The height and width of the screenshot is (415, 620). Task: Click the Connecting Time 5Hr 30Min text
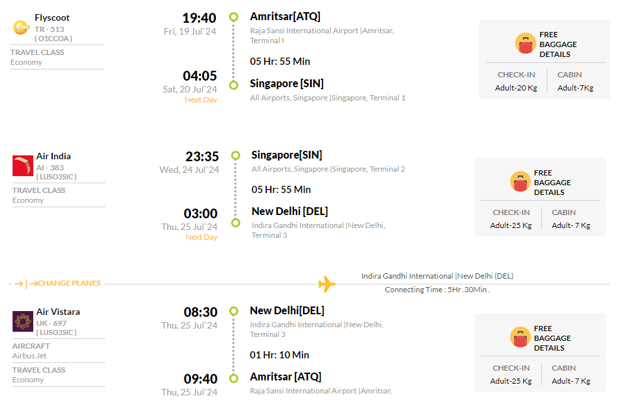(437, 290)
